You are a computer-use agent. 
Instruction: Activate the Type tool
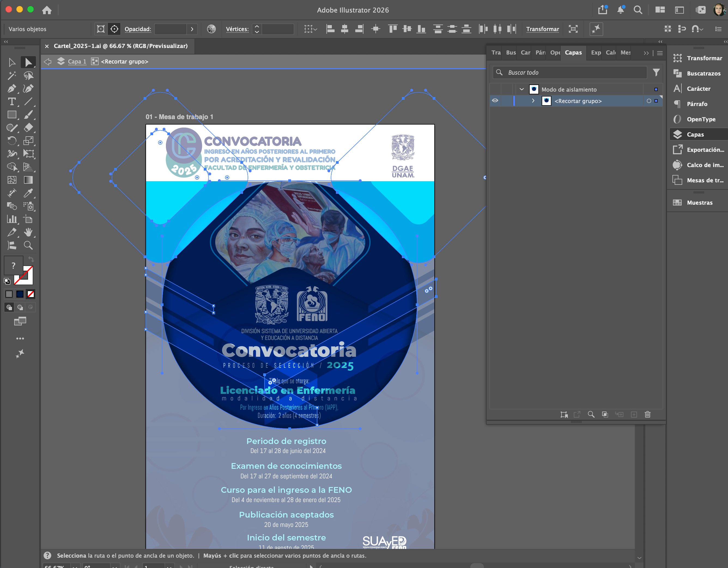click(12, 102)
